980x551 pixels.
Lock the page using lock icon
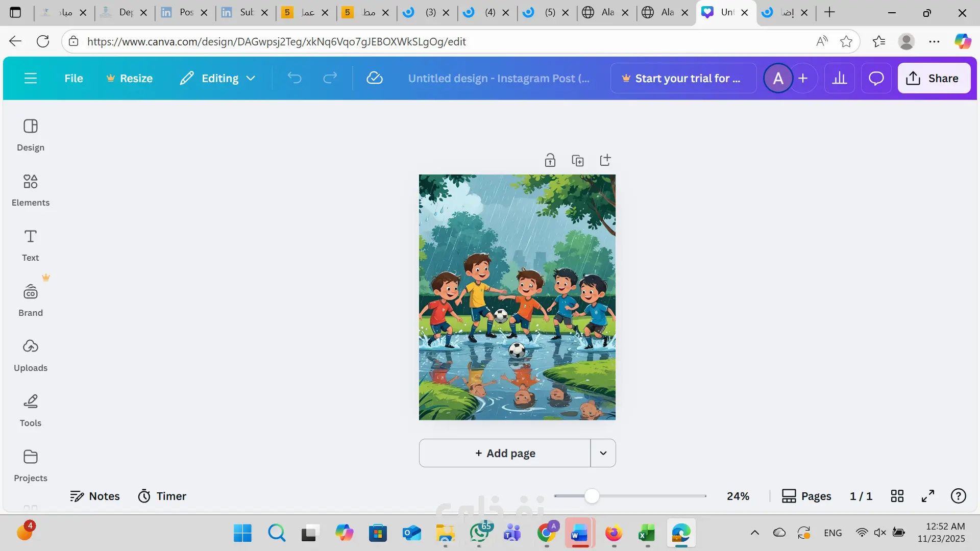coord(550,160)
